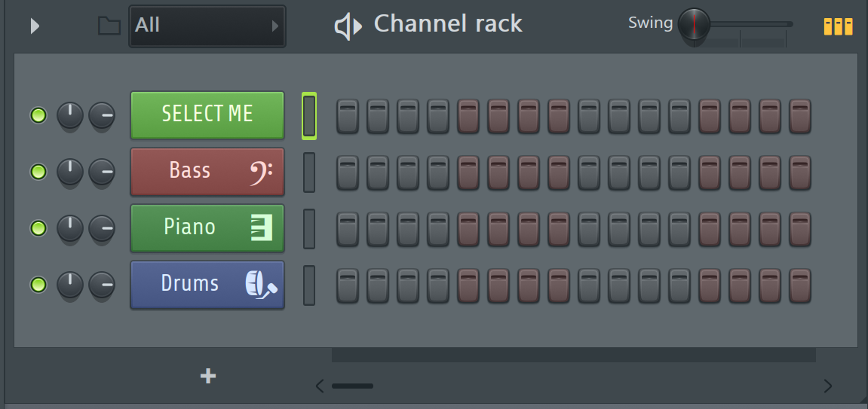
Task: Click the drum icon on Drums channel
Action: coord(261,285)
